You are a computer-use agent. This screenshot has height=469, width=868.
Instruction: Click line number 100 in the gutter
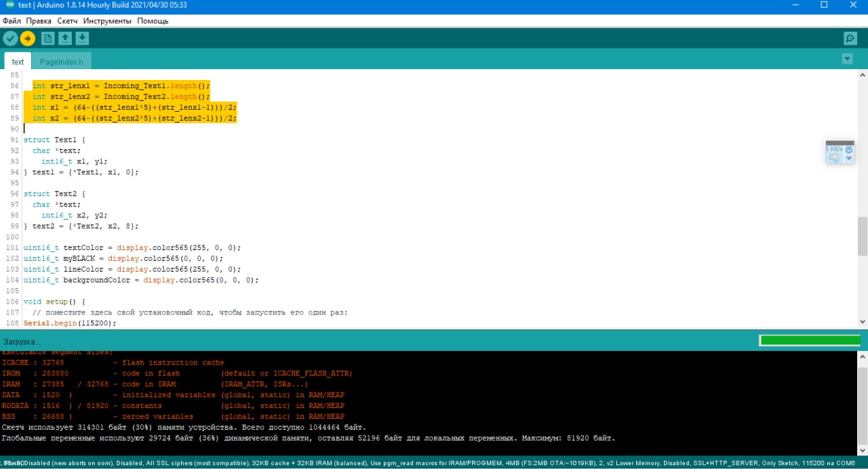12,237
